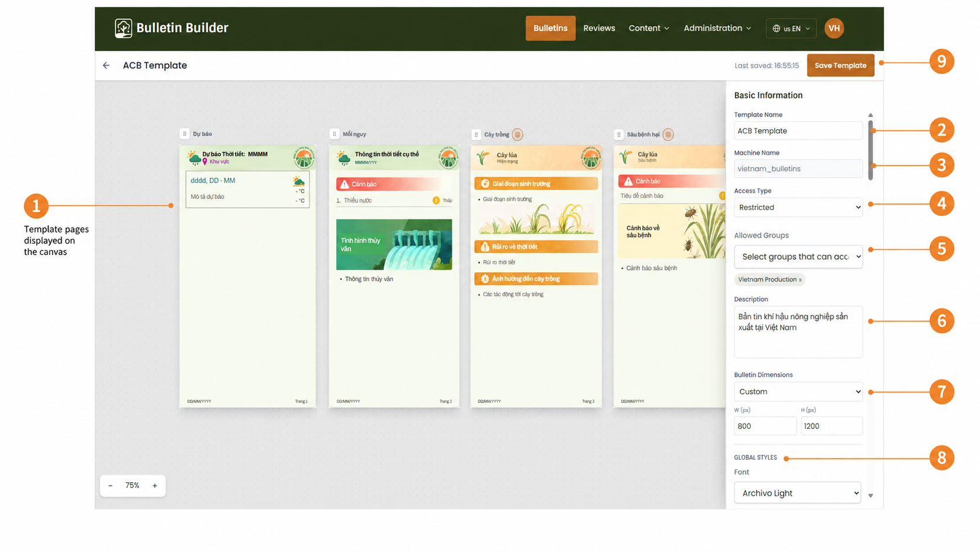Viewport: 980px width, 552px height.
Task: Click the Tiêu đề cảnh báo text
Action: pos(642,196)
